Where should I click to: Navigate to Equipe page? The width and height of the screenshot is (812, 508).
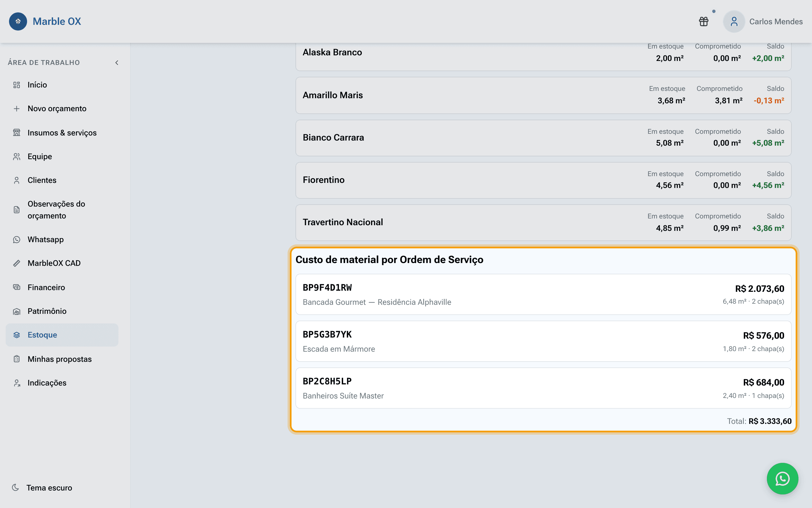(x=62, y=157)
